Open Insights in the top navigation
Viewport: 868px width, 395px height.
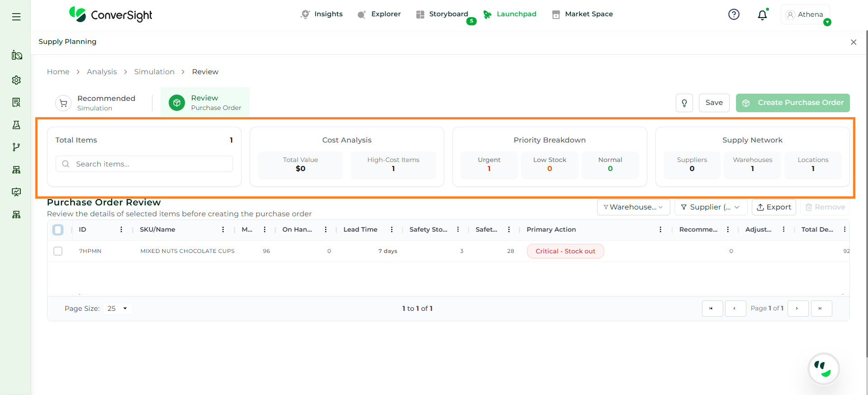[322, 14]
